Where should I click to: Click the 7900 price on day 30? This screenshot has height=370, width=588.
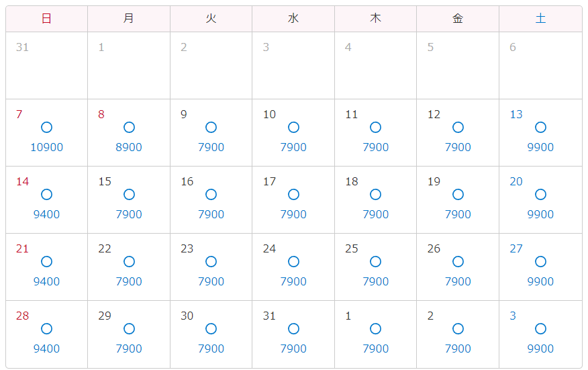(211, 349)
